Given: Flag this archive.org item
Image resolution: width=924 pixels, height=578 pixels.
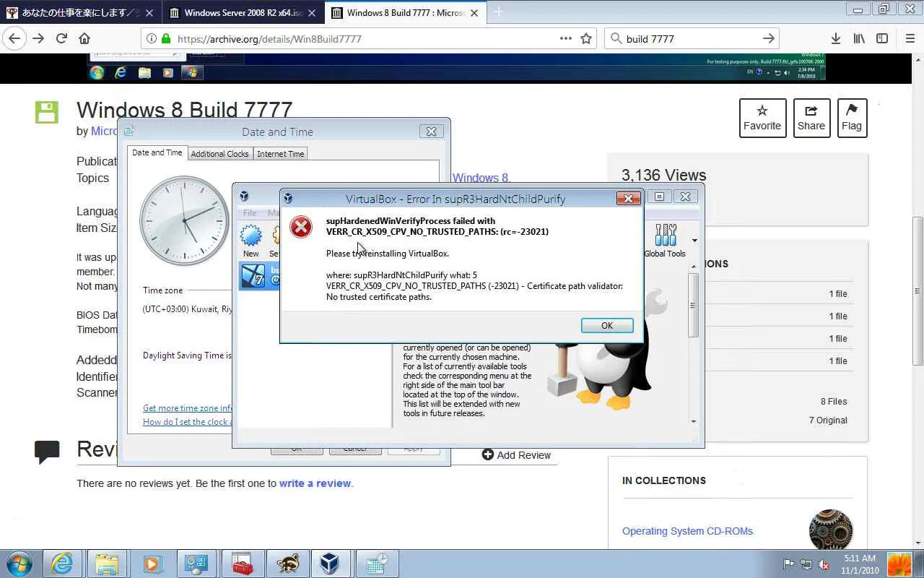Looking at the screenshot, I should pos(852,118).
